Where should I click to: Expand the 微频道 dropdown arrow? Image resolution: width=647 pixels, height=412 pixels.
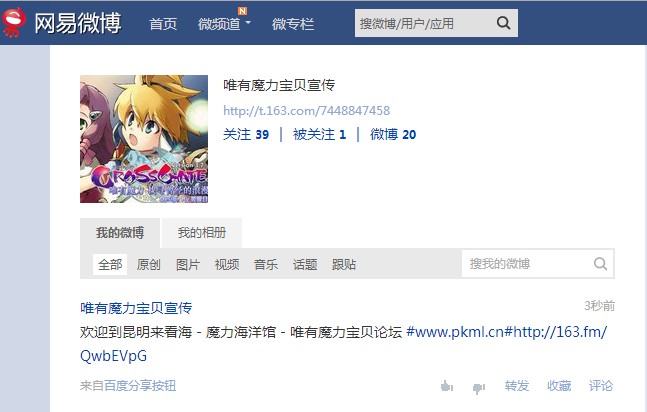pos(248,22)
